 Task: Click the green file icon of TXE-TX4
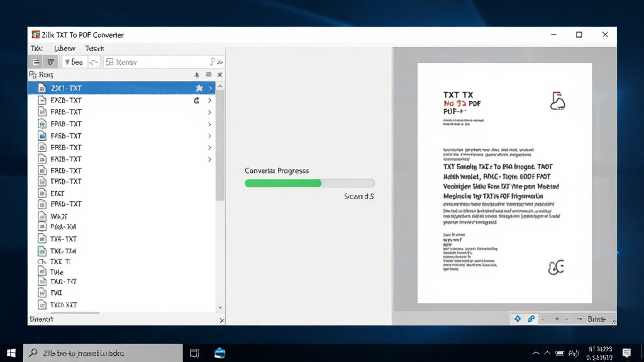pyautogui.click(x=42, y=251)
